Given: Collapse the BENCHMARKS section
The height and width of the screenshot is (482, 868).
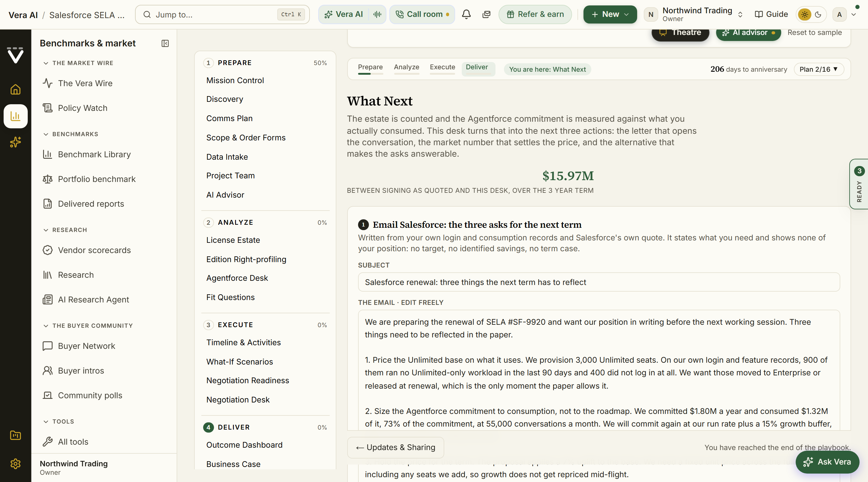Looking at the screenshot, I should point(71,134).
